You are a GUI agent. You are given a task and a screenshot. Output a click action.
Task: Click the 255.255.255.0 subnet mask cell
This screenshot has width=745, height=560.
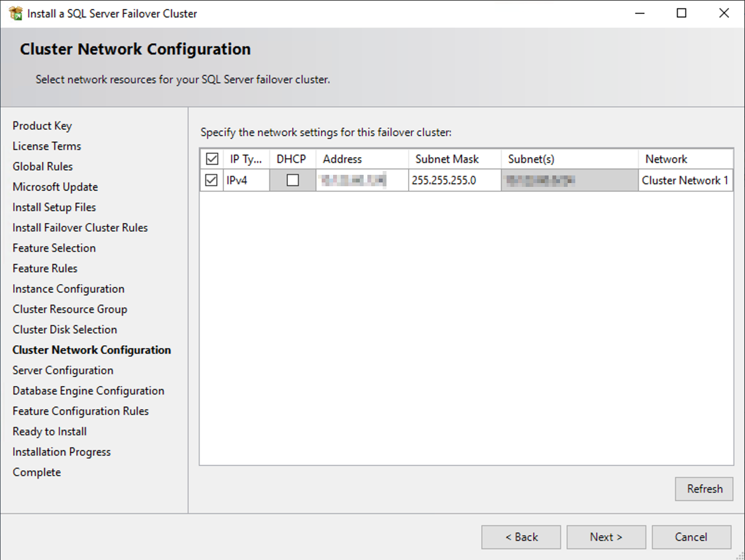455,181
